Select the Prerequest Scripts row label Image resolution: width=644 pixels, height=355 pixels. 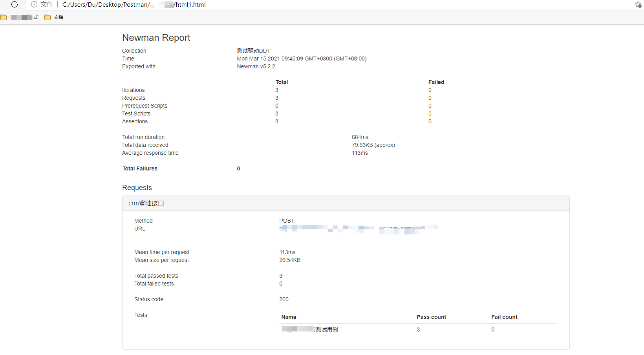click(x=145, y=106)
